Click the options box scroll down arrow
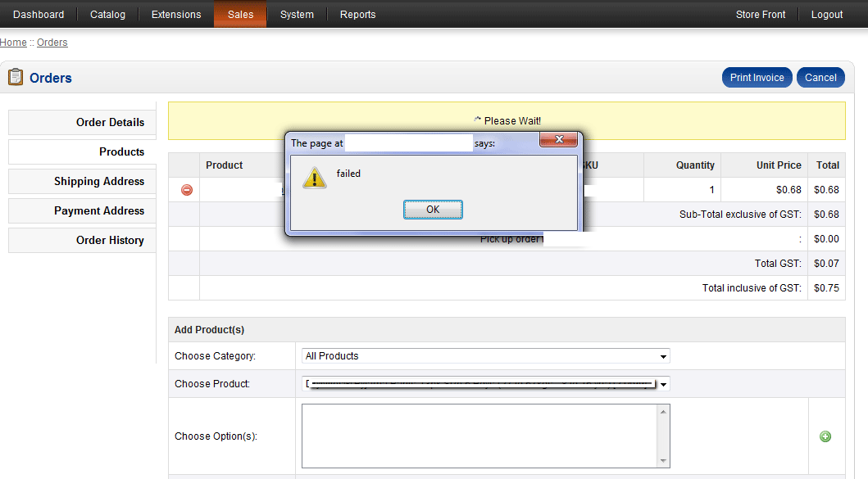 pos(663,461)
